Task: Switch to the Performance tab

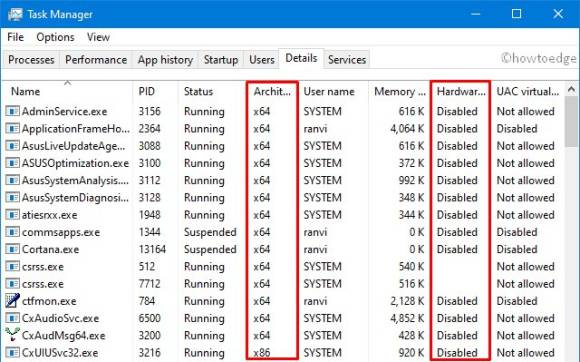Action: coord(96,60)
